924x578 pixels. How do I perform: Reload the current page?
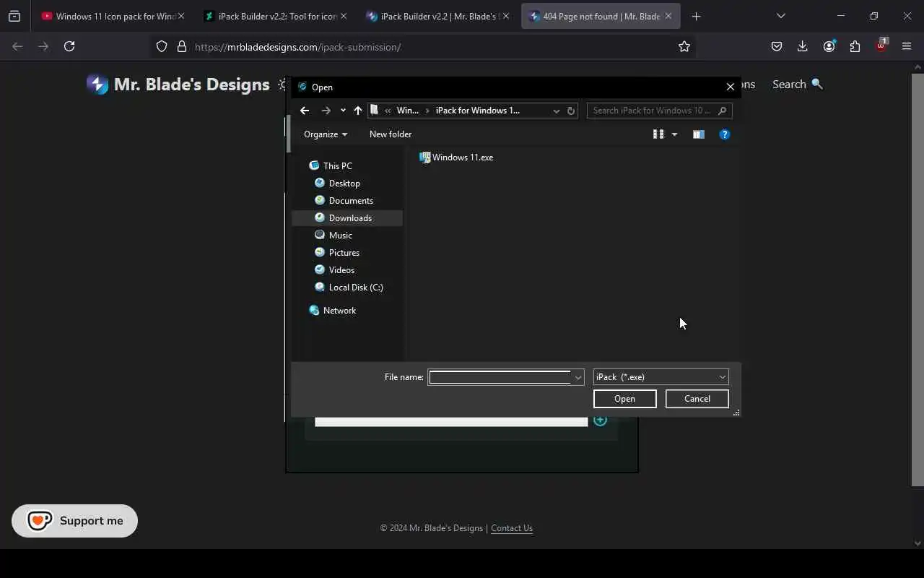coord(69,46)
